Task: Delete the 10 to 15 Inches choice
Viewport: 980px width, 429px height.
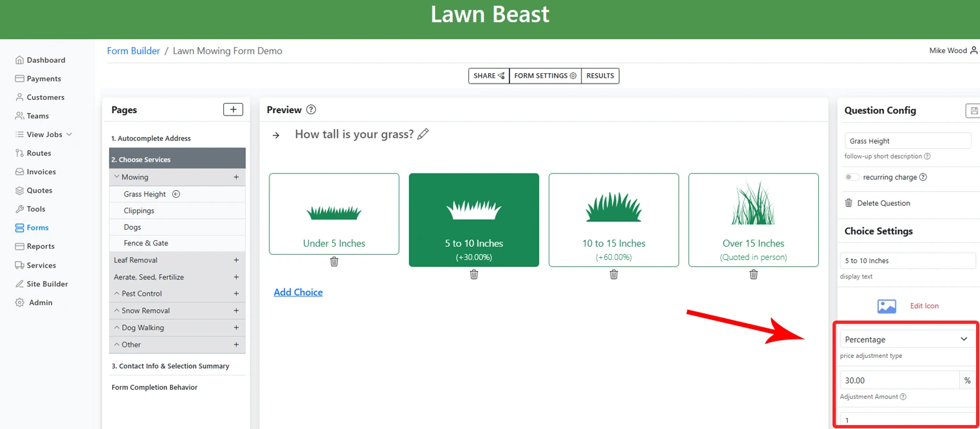Action: click(614, 275)
